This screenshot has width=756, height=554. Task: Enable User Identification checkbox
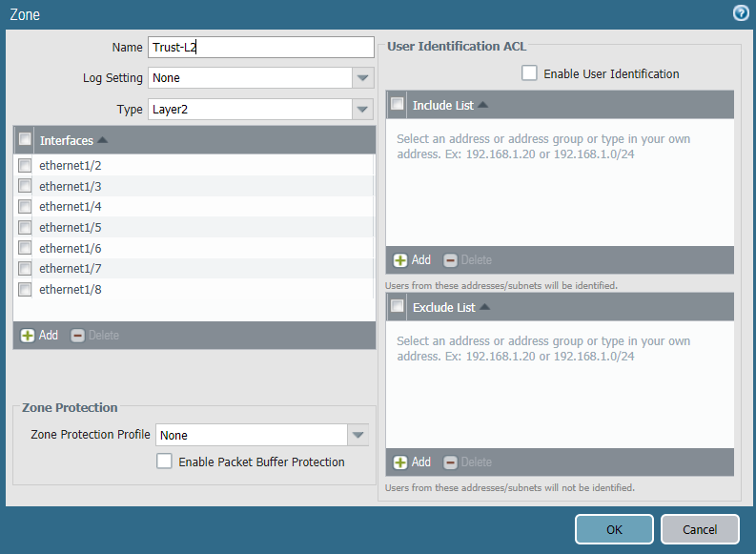click(x=529, y=72)
